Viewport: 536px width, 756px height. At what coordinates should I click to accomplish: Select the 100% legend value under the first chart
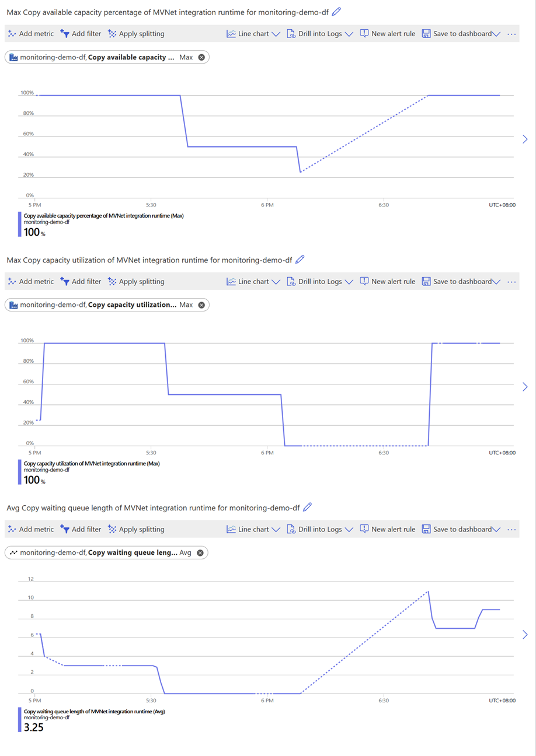[x=33, y=232]
